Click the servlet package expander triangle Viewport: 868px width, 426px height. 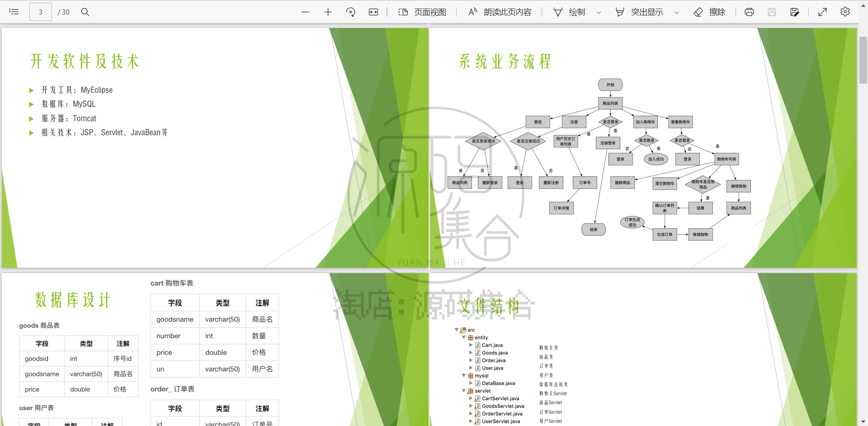(x=464, y=391)
